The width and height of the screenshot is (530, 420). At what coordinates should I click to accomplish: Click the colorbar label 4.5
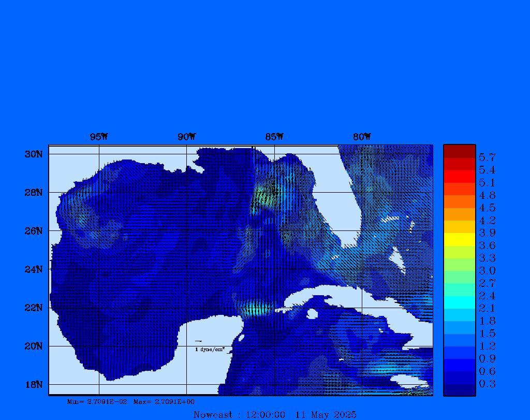click(x=487, y=208)
